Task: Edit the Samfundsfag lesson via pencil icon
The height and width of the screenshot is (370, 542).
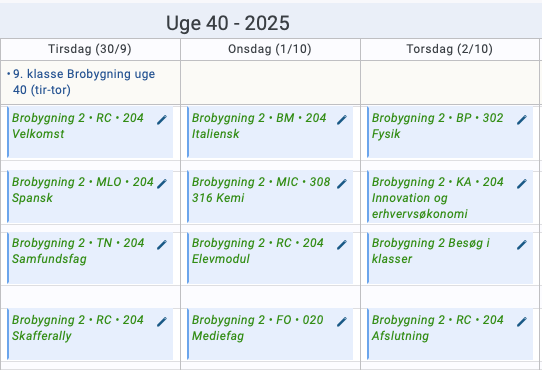Action: pos(162,244)
